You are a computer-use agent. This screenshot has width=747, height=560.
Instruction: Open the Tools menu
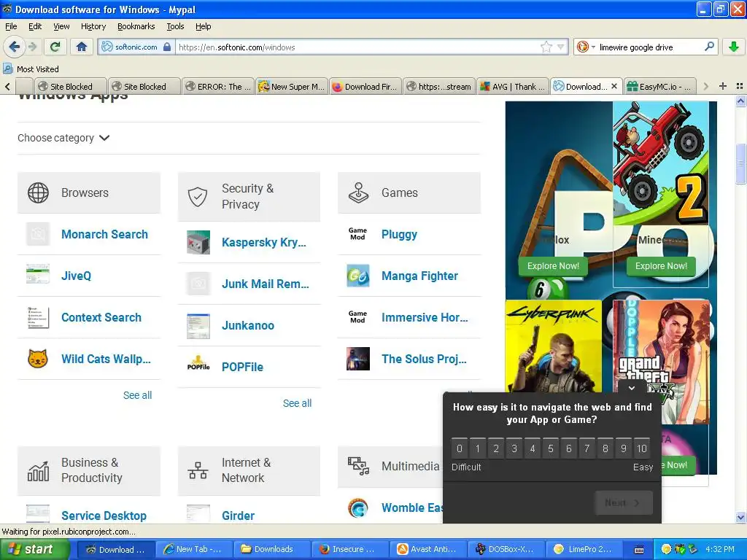click(x=175, y=27)
